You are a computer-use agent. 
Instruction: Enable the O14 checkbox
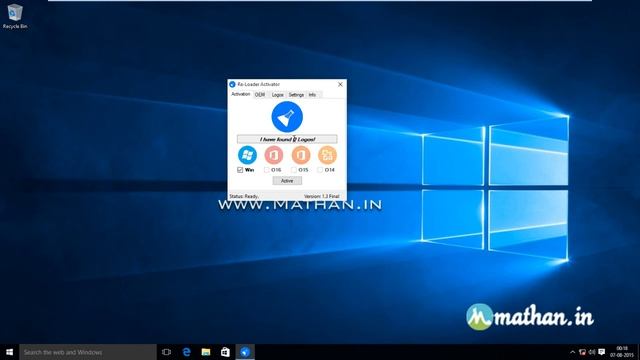point(320,170)
